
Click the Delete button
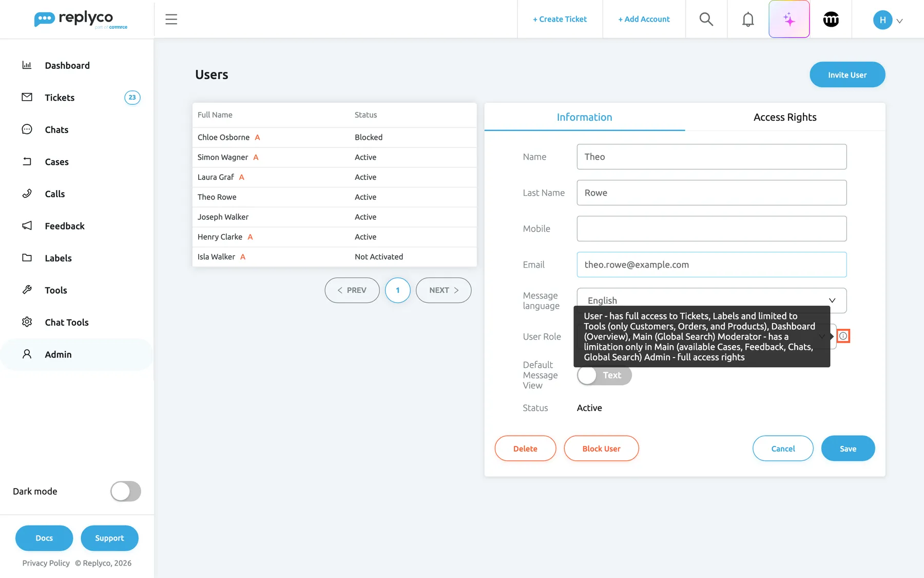525,449
